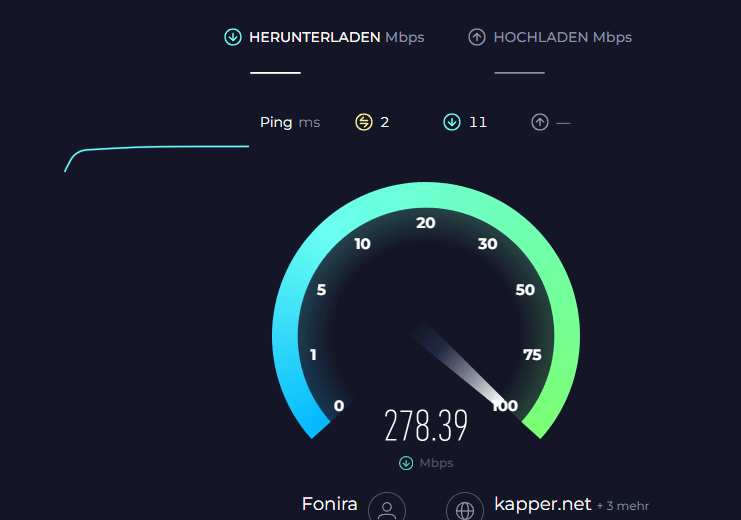Click the Fonira provider name
This screenshot has width=741, height=520.
329,504
